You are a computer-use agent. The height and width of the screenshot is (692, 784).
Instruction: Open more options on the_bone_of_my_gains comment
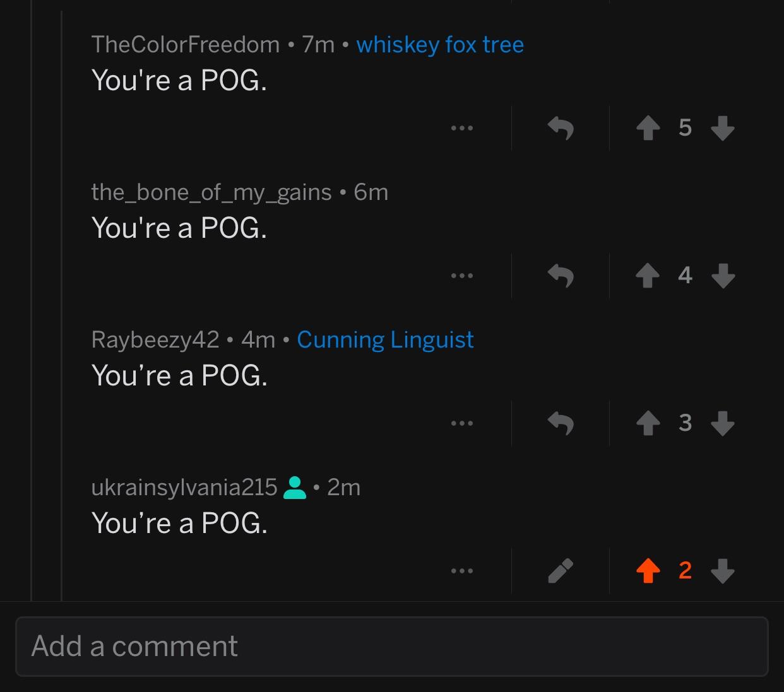[462, 276]
